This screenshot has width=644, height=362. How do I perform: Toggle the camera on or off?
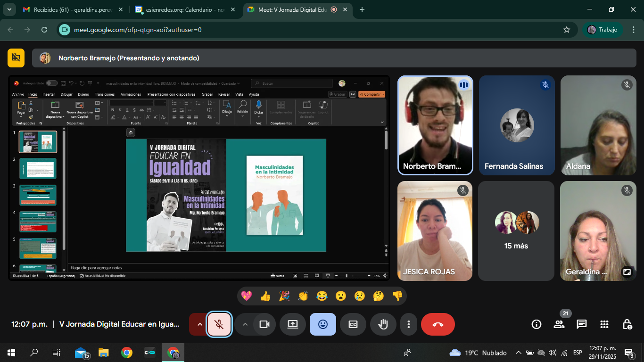[264, 324]
